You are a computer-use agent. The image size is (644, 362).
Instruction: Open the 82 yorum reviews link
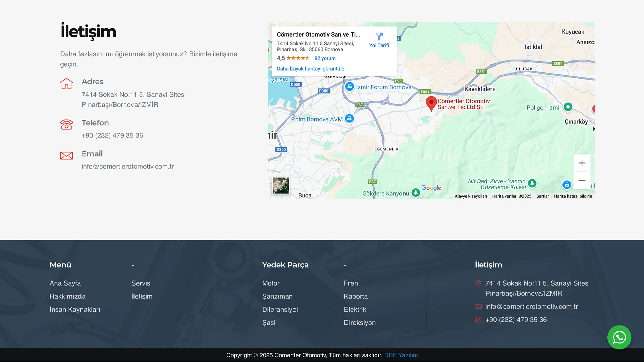pos(325,58)
